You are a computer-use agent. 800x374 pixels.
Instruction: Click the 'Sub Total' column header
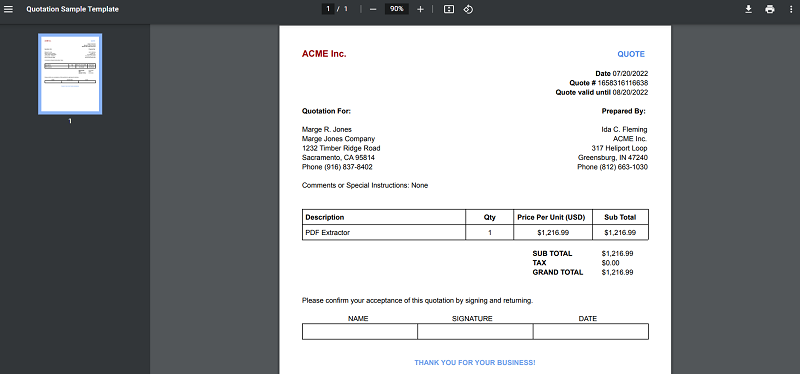coord(620,217)
